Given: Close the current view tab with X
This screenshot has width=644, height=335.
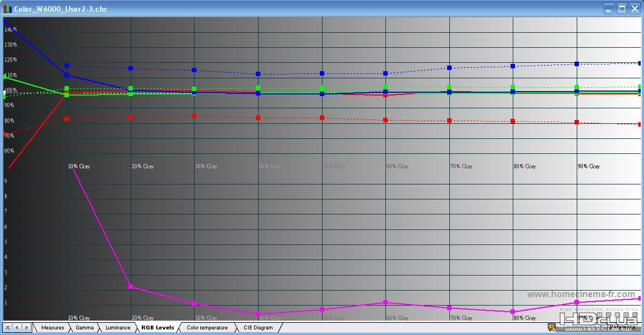Looking at the screenshot, I should 7,328.
